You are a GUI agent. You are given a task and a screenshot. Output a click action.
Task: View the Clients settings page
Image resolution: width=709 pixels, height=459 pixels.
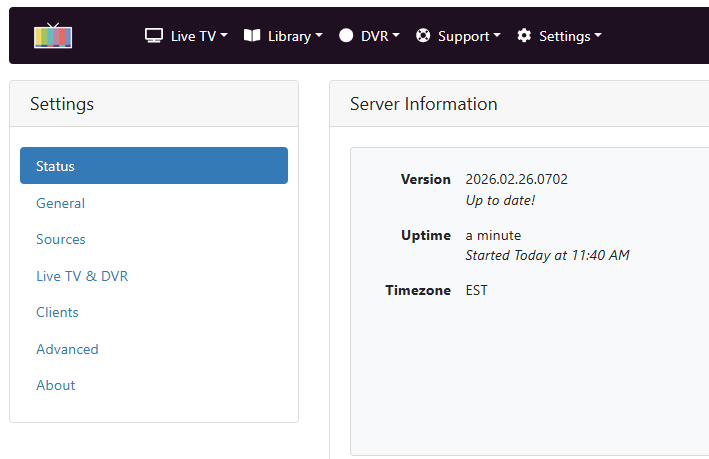point(57,312)
